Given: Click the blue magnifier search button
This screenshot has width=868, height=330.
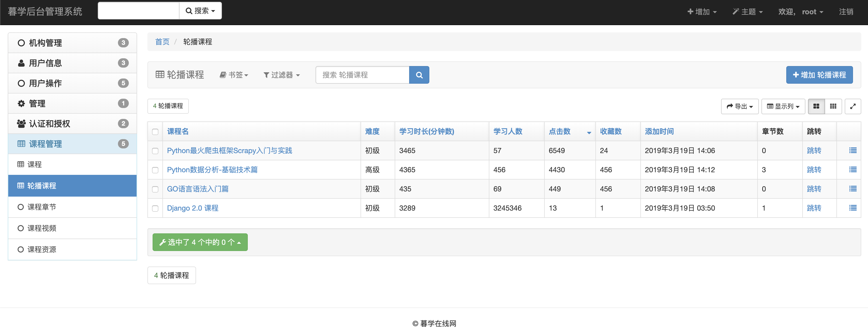Looking at the screenshot, I should tap(419, 75).
